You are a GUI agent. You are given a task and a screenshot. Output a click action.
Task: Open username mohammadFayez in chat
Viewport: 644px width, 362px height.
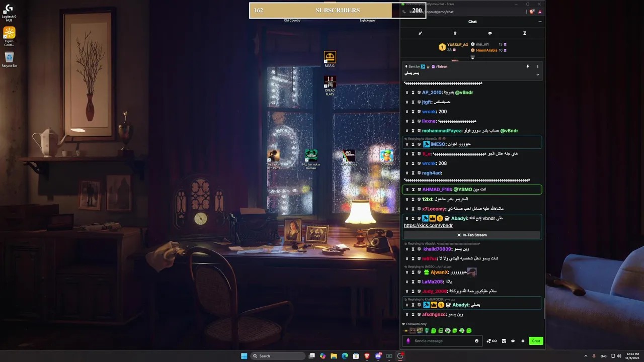pyautogui.click(x=441, y=131)
